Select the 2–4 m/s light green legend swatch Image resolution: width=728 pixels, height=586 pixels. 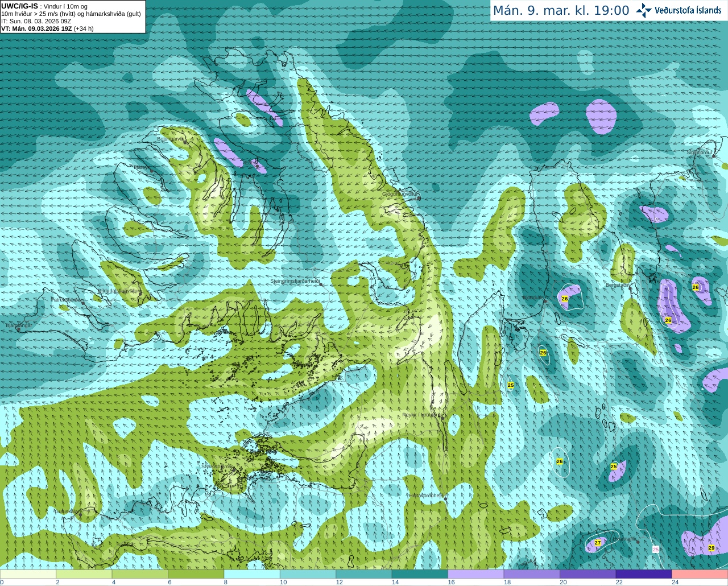point(84,574)
